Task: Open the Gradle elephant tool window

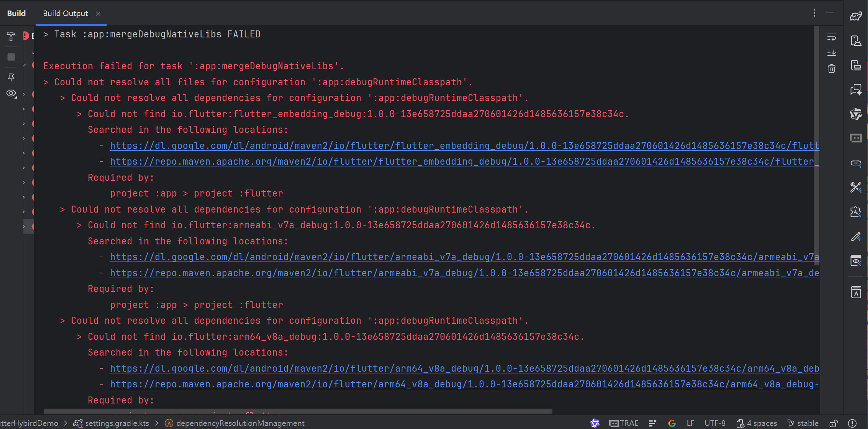Action: click(856, 16)
